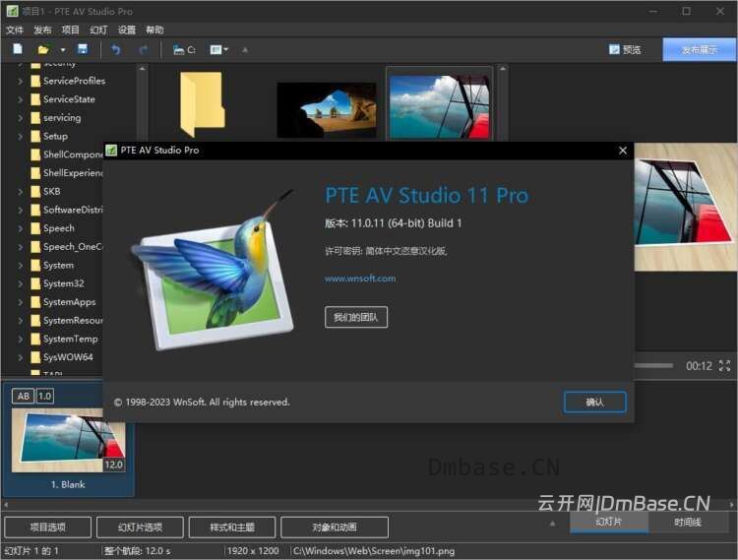Image resolution: width=738 pixels, height=560 pixels.
Task: Click the 1.0 duration badge on slide 1
Action: coord(44,397)
